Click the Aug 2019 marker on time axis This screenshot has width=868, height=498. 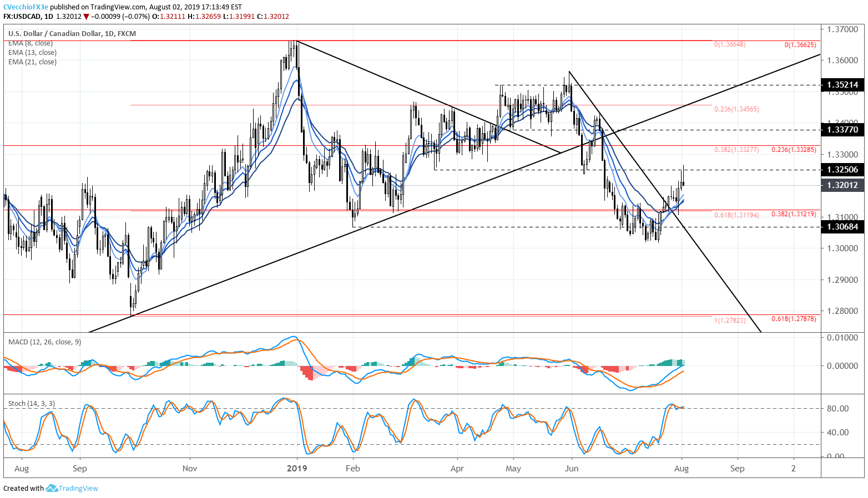[682, 469]
